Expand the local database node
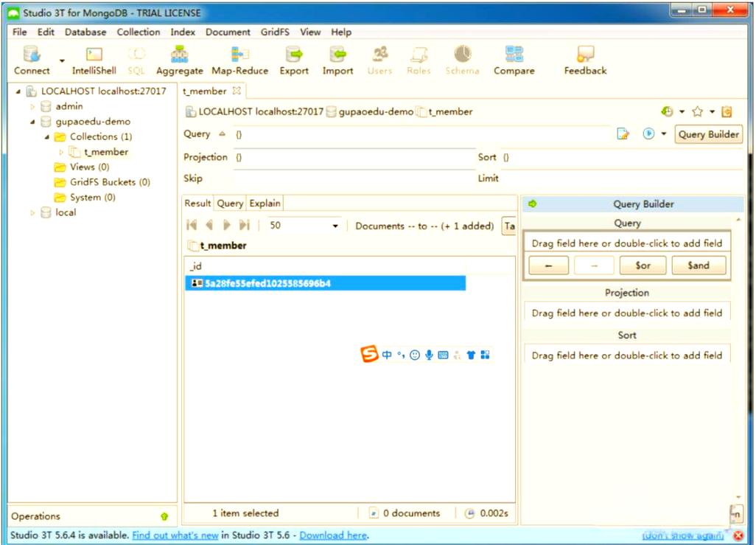756x545 pixels. (32, 212)
